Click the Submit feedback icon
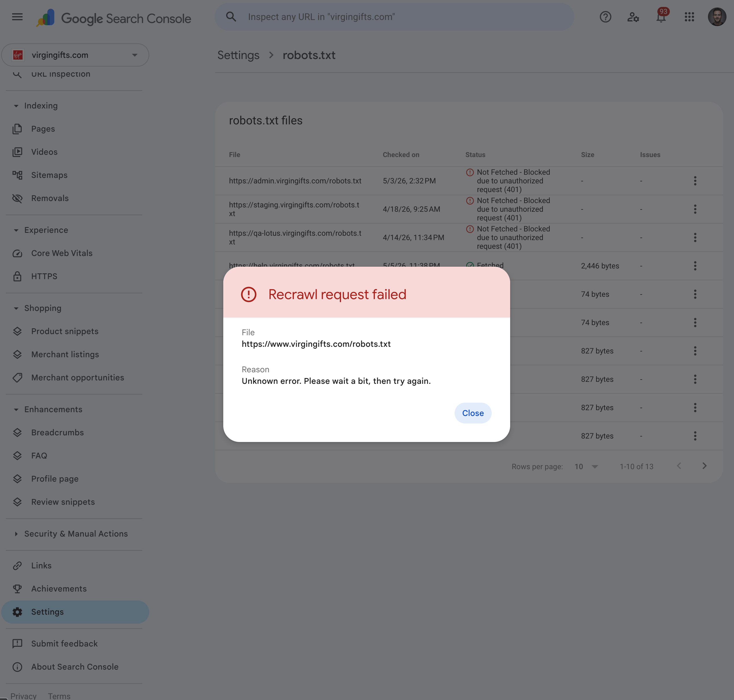Image resolution: width=734 pixels, height=700 pixels. click(18, 644)
